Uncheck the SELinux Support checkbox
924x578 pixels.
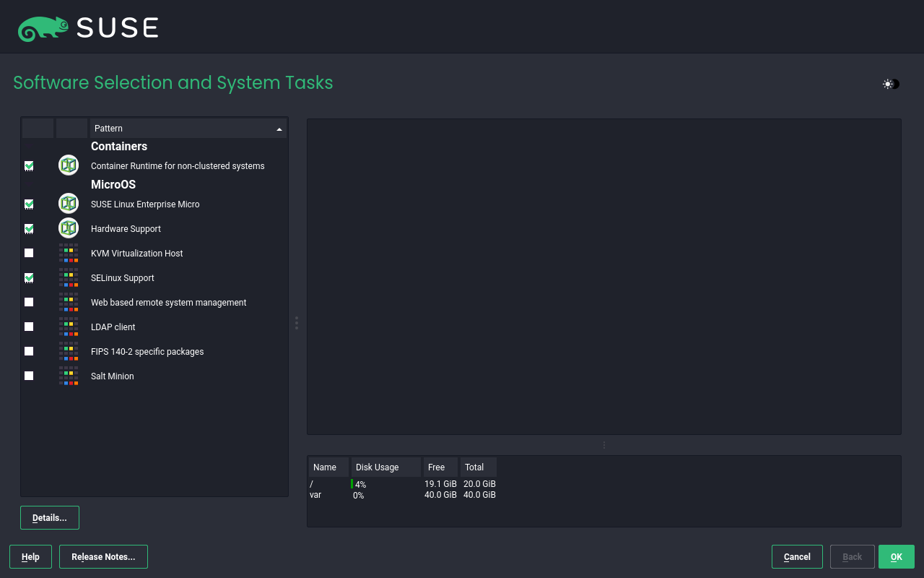point(29,278)
